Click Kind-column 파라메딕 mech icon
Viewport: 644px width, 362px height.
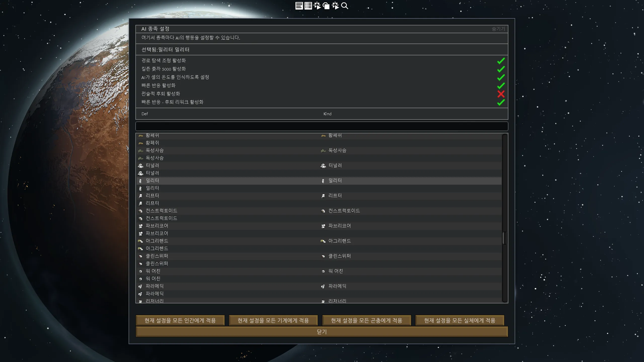tap(323, 286)
